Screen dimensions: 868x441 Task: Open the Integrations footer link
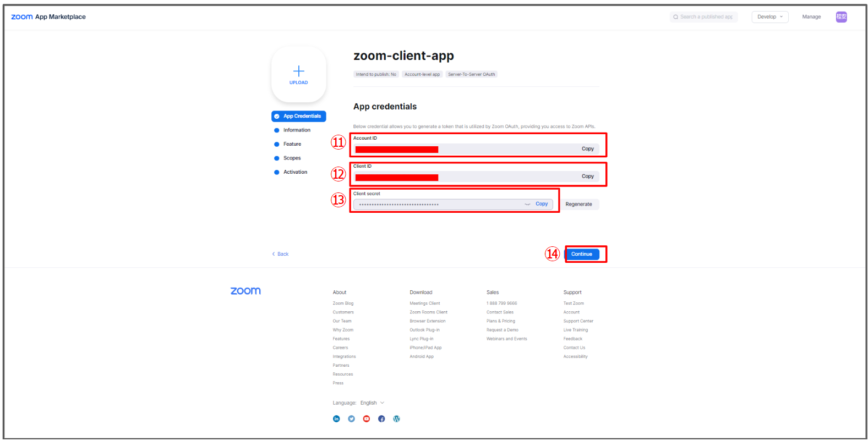pos(344,356)
